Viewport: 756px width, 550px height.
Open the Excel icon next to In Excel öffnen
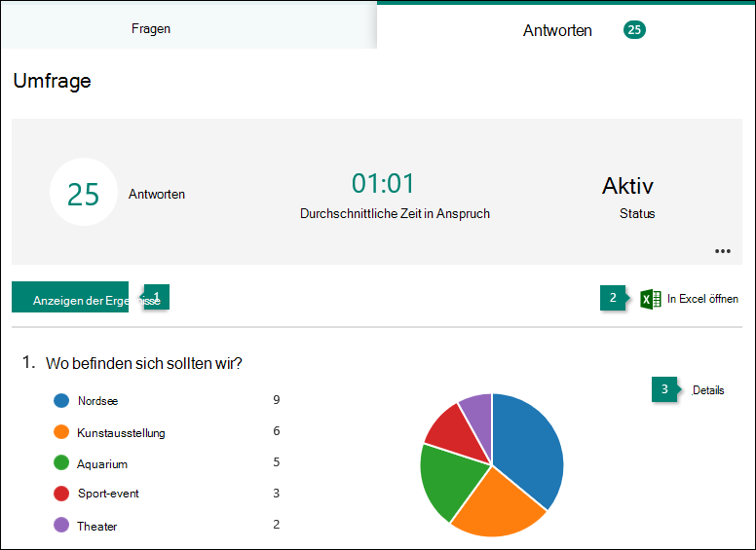651,299
